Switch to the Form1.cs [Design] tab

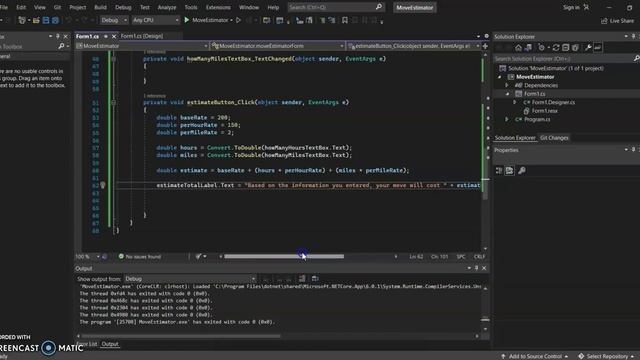click(x=142, y=36)
